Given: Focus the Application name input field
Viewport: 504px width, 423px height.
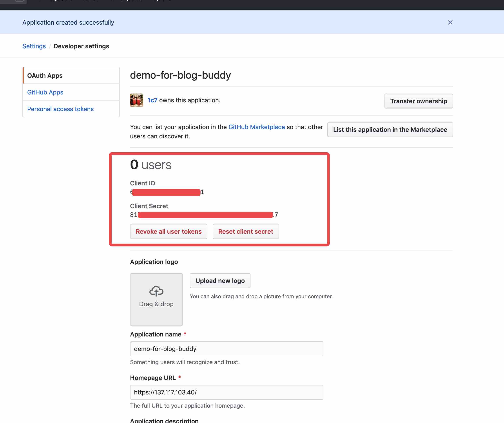Looking at the screenshot, I should [x=226, y=349].
